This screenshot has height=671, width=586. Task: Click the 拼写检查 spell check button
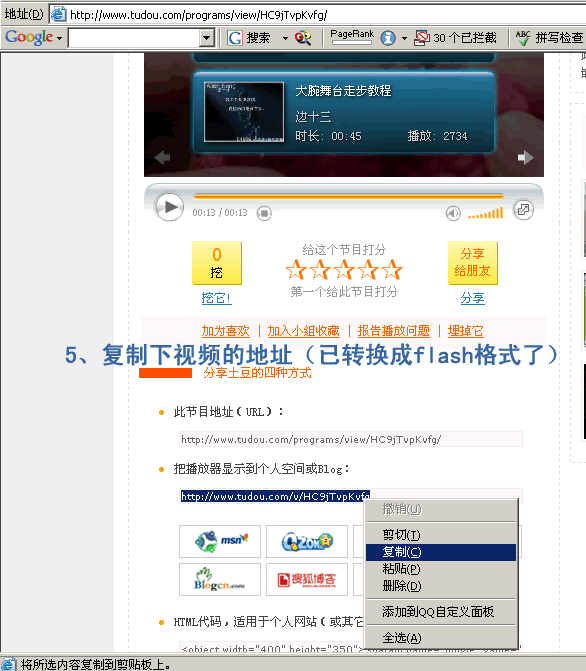tap(549, 38)
